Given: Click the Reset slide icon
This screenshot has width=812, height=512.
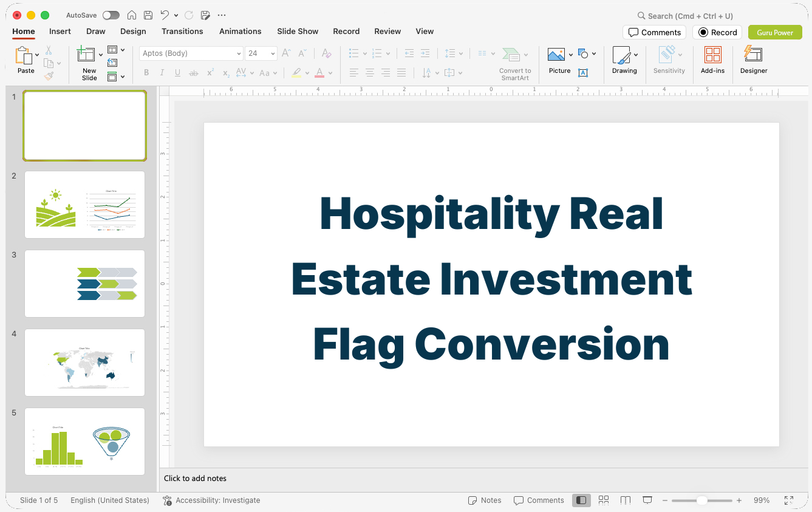Looking at the screenshot, I should click(112, 63).
